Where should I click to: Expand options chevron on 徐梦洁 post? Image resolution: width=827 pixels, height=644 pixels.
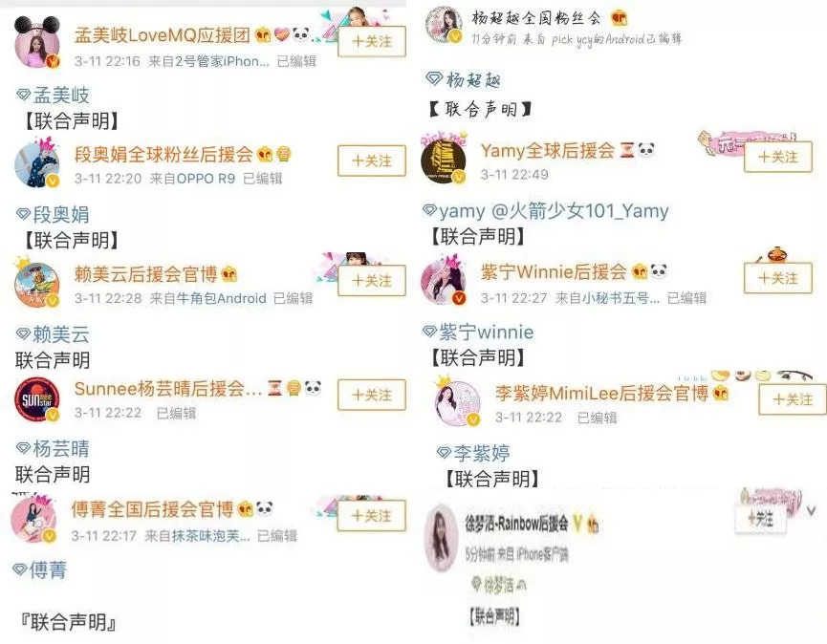811,510
